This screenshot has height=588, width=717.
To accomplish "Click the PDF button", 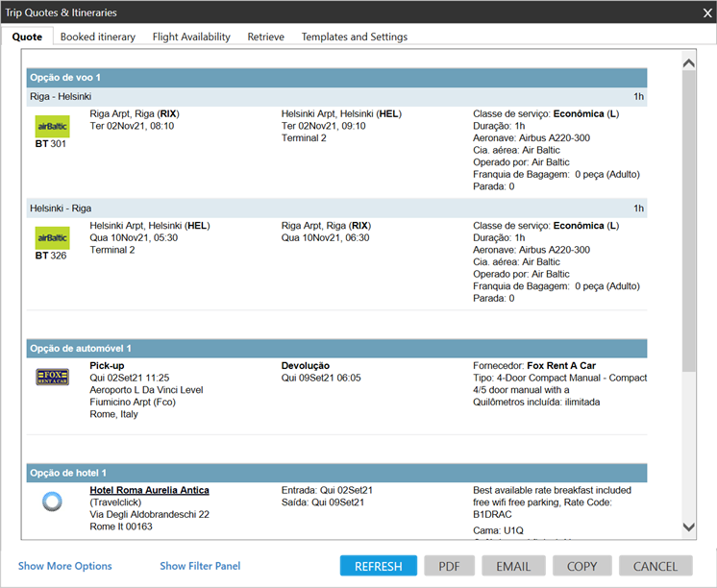I will (x=450, y=566).
